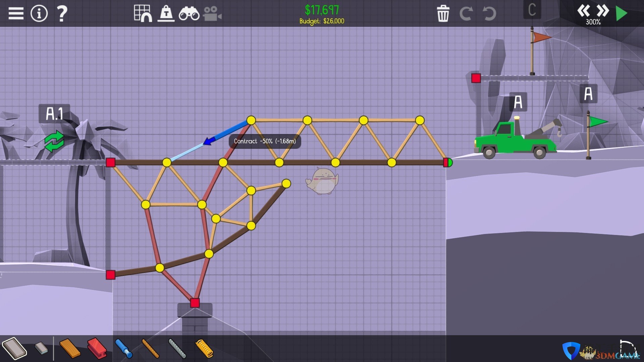Select the wood beam material
644x362 pixels.
[70, 348]
